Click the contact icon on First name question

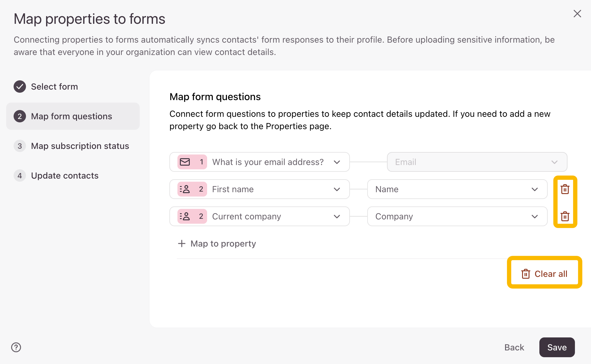pyautogui.click(x=185, y=189)
